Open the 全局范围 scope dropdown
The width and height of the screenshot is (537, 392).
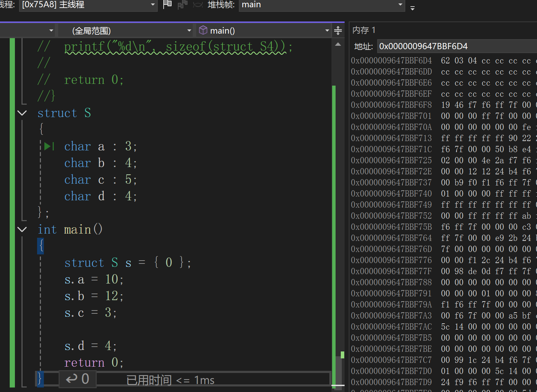coord(125,31)
